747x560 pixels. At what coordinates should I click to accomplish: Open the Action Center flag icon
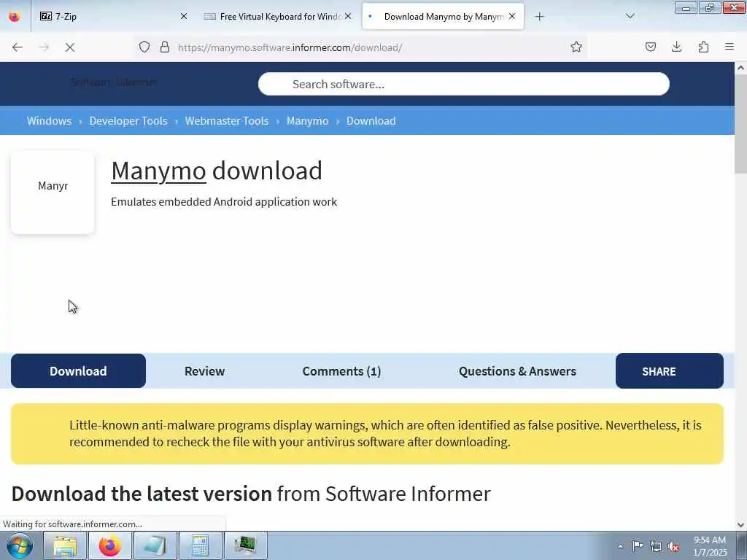coord(638,545)
